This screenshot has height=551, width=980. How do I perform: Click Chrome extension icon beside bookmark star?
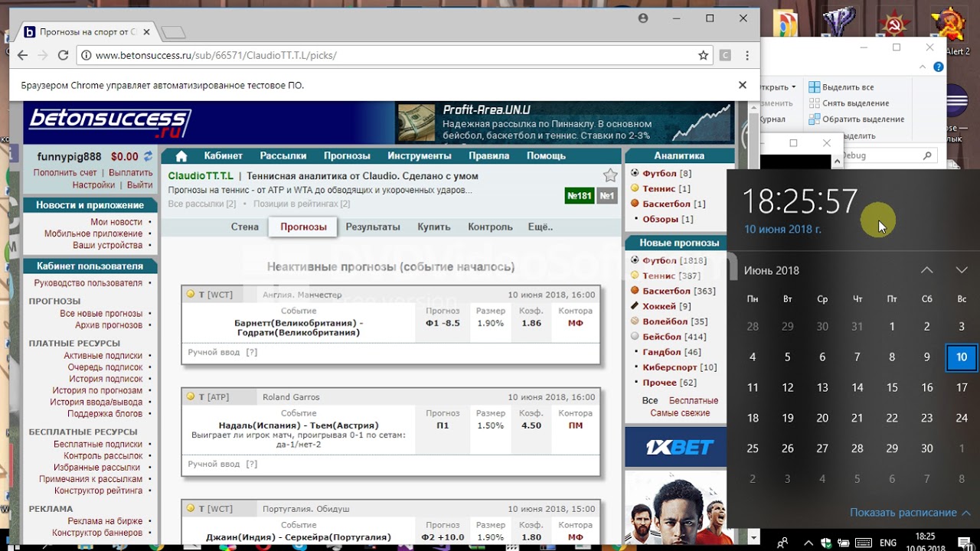click(x=725, y=55)
